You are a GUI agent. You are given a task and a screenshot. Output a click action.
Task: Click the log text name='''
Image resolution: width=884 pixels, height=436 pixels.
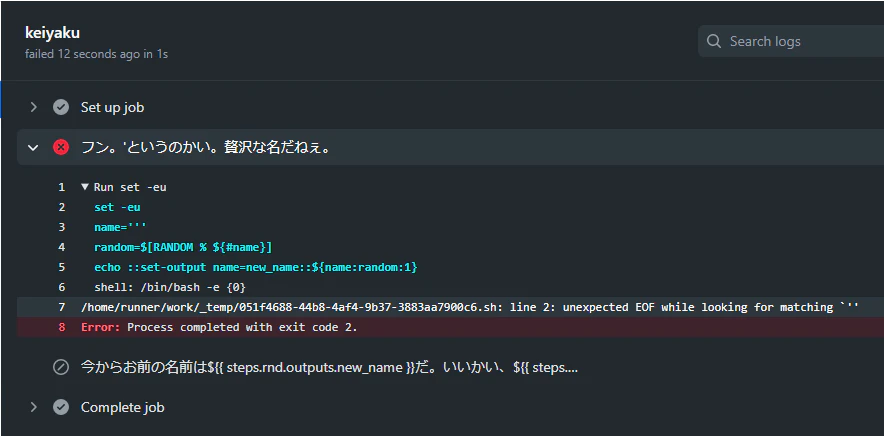pos(121,227)
